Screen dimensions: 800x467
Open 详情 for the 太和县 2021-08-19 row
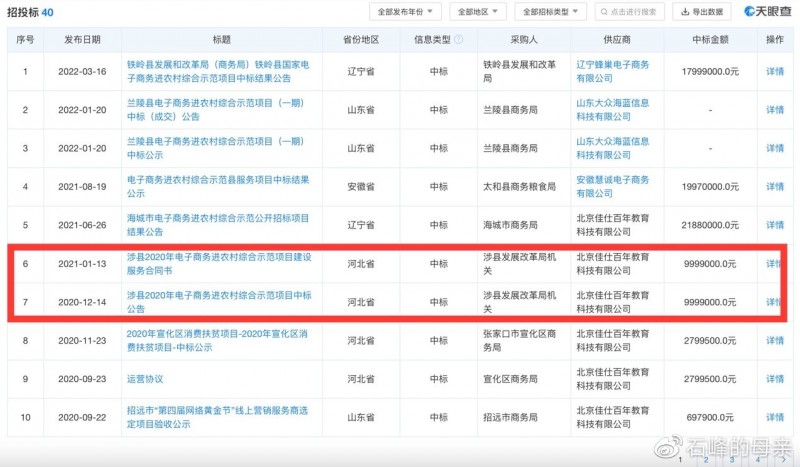774,187
